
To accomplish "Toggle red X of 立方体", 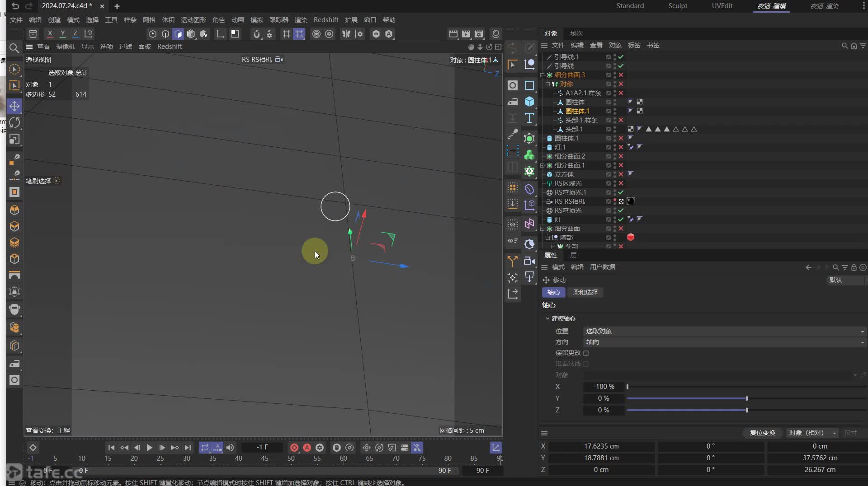I will [x=621, y=174].
